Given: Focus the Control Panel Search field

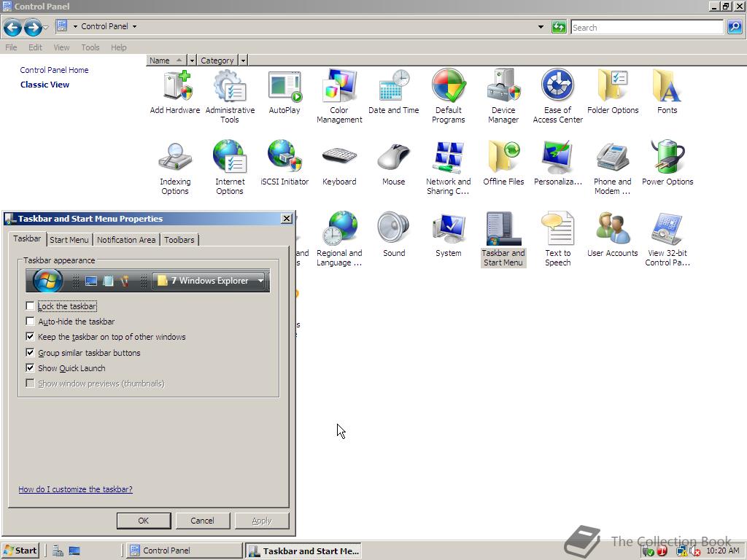Looking at the screenshot, I should point(647,27).
